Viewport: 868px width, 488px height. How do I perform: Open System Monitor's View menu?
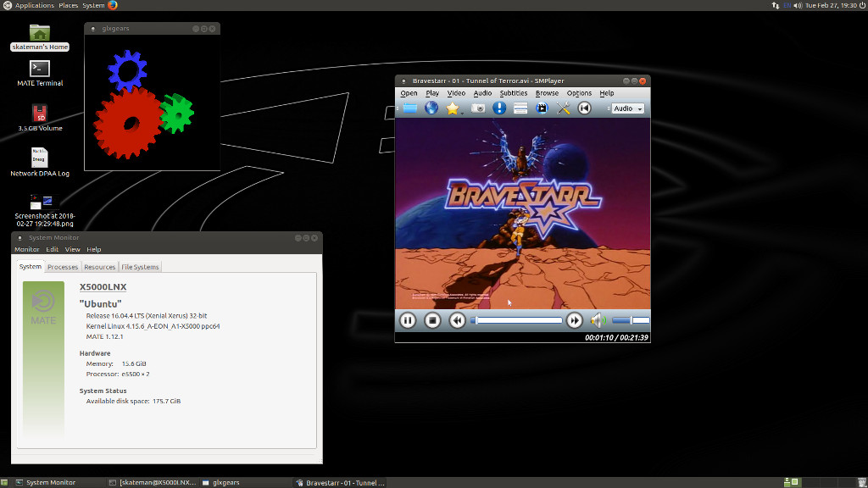tap(73, 250)
